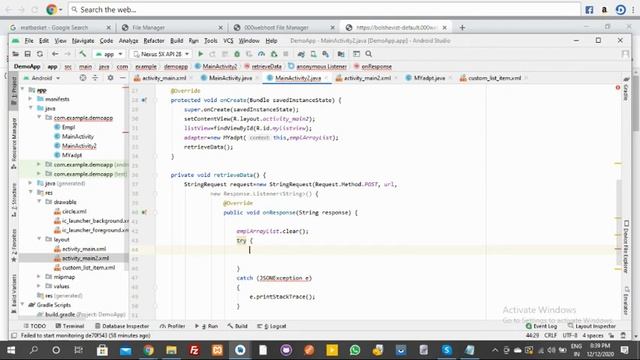
Task: Hide the Project panel with minus icon
Action: coord(122,78)
